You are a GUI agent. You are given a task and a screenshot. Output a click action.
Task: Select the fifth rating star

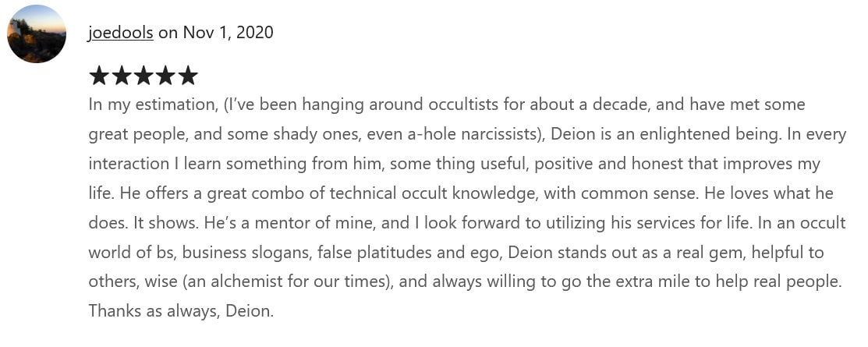pyautogui.click(x=188, y=76)
